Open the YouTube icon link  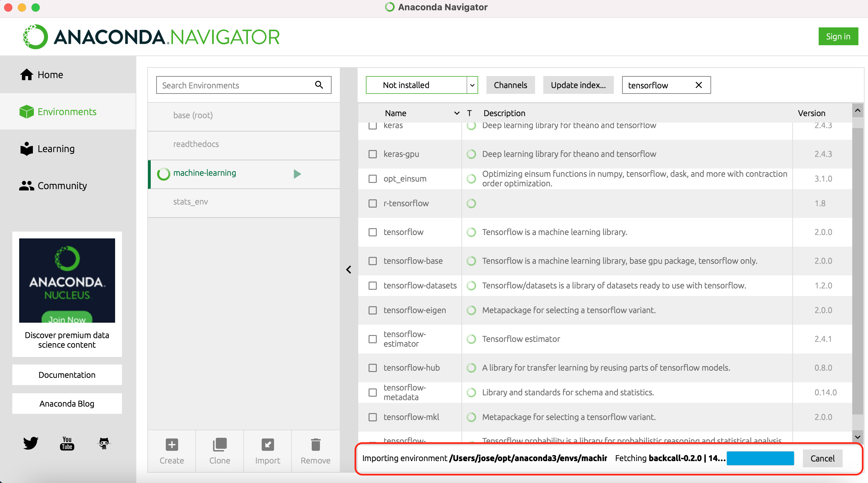tap(67, 443)
